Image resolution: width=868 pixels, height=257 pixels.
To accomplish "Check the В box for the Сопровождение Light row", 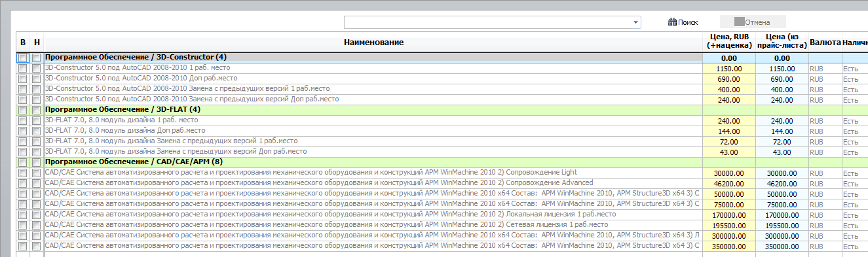I will coord(23,173).
